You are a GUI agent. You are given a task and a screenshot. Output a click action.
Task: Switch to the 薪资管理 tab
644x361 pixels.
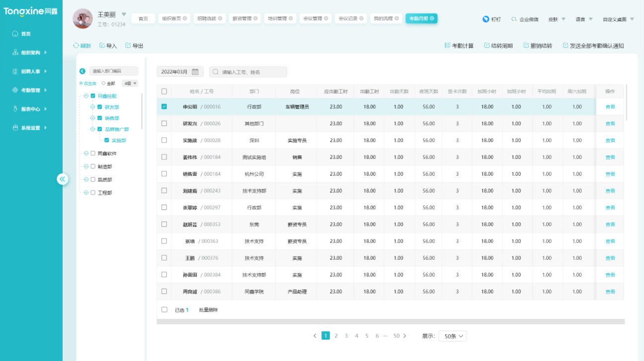(x=244, y=18)
